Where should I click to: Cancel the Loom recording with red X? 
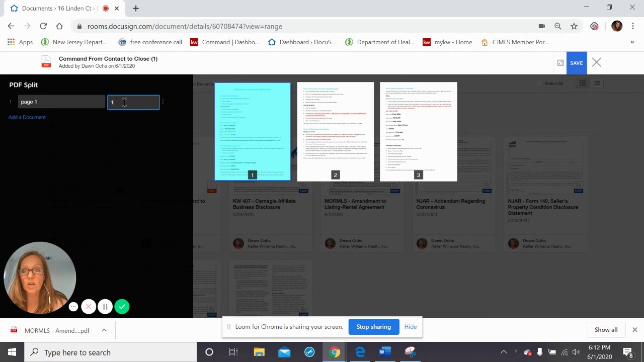point(89,307)
